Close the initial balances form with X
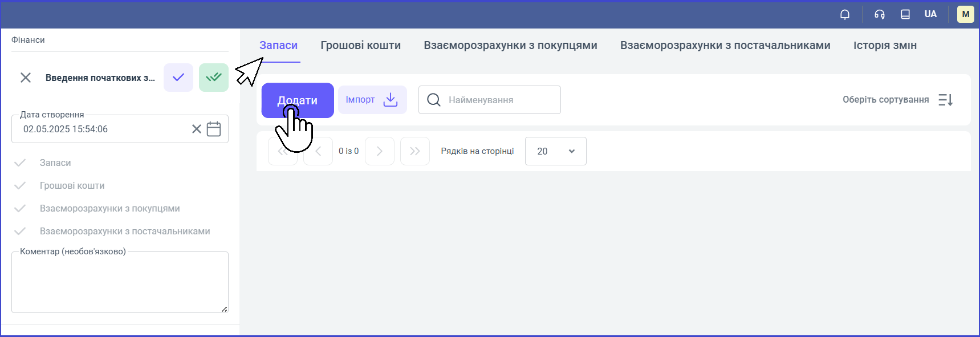Image resolution: width=980 pixels, height=337 pixels. (26, 78)
